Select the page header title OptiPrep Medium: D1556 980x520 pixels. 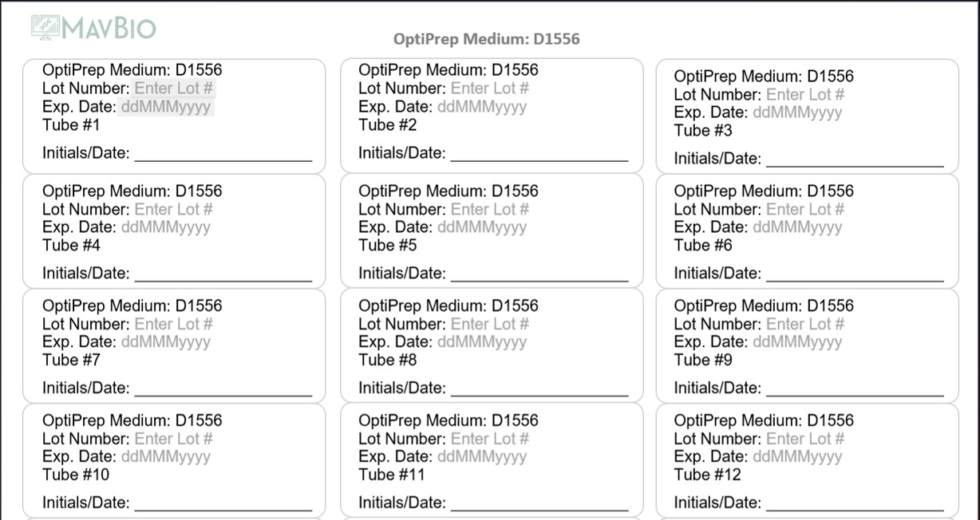pyautogui.click(x=486, y=39)
